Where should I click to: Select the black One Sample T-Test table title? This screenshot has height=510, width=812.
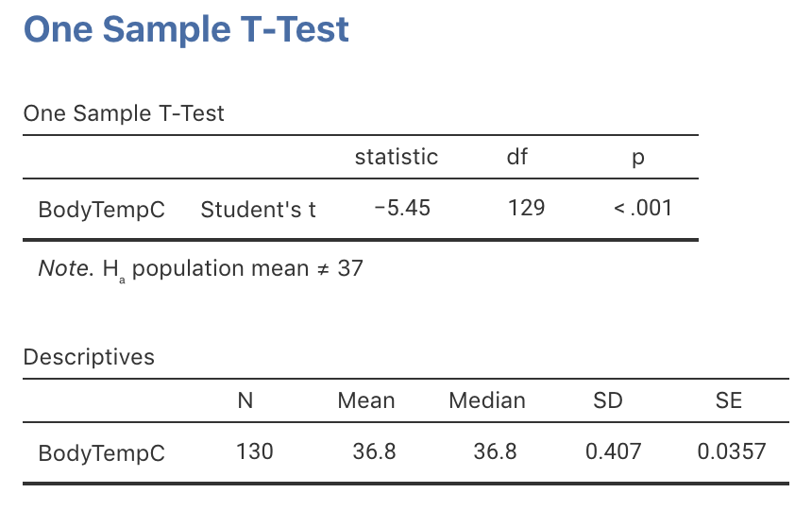tap(124, 114)
